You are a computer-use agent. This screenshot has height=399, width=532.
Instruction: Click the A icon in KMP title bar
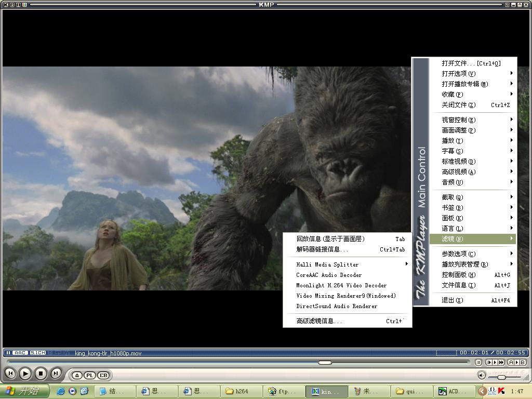click(x=18, y=4)
